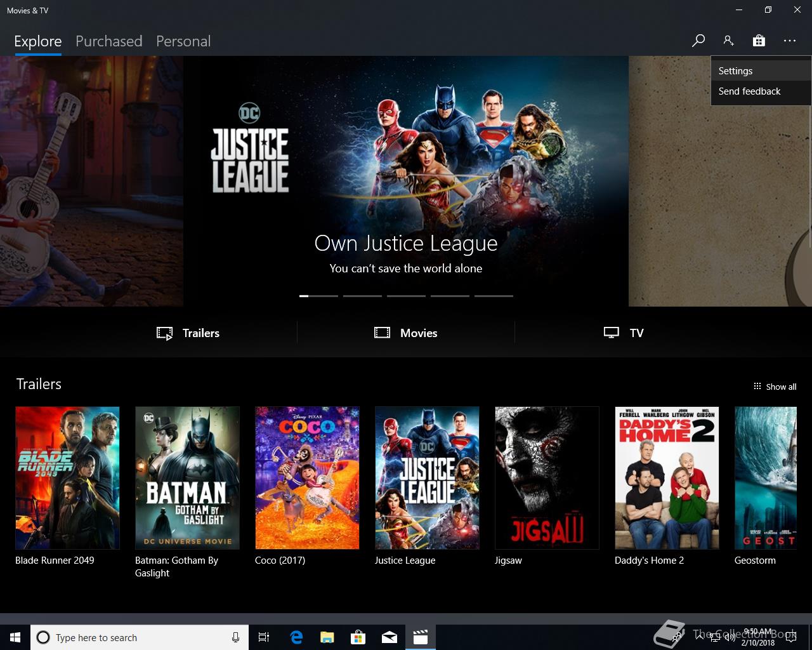Open the Daddy's Home 2 poster
The image size is (812, 650).
click(667, 478)
